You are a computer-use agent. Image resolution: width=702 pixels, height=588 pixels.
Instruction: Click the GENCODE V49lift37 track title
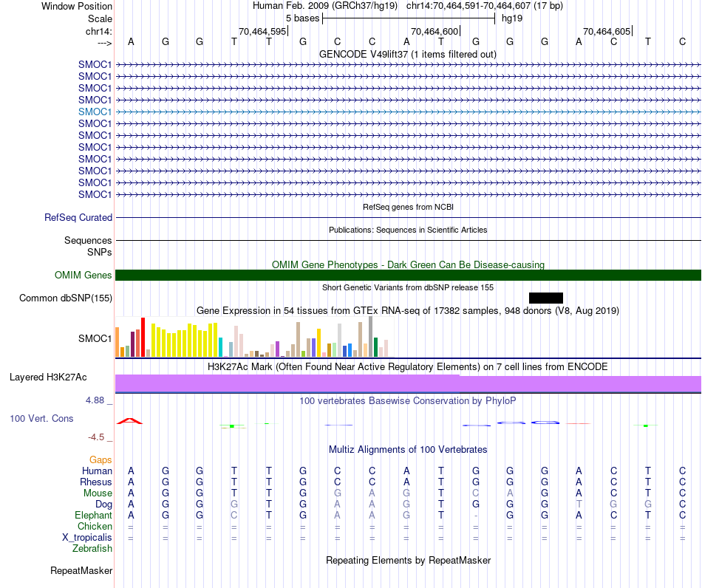pyautogui.click(x=408, y=55)
